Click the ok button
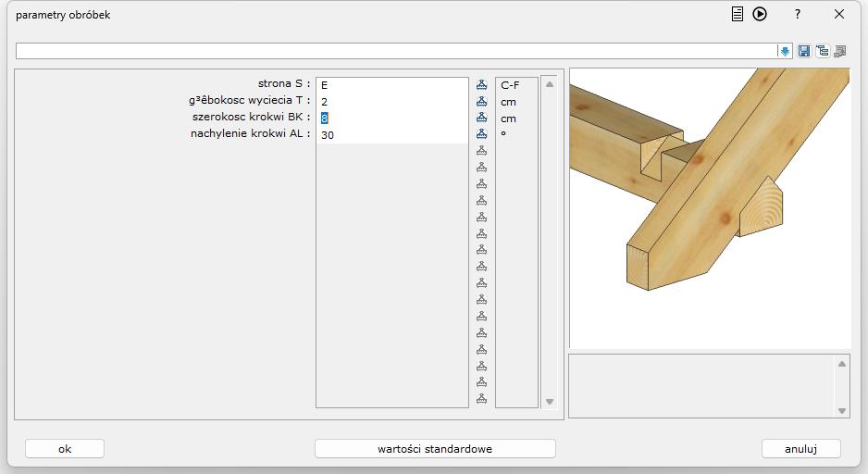The width and height of the screenshot is (868, 474). click(x=65, y=449)
